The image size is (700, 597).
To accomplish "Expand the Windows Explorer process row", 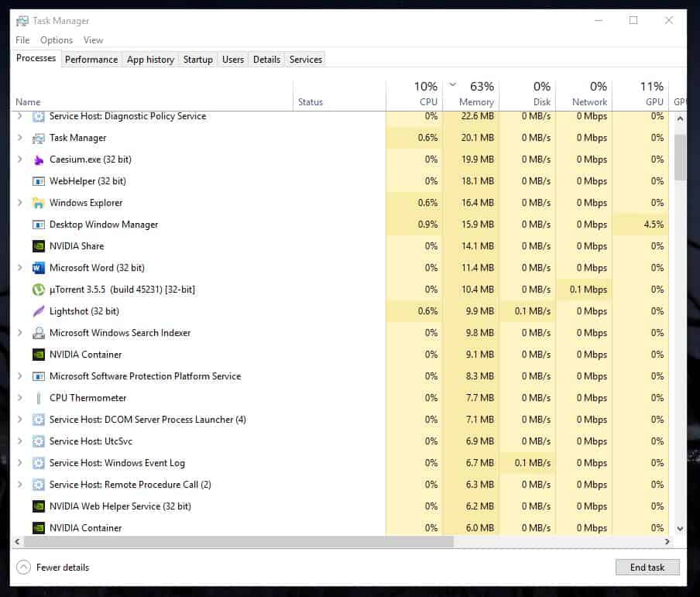I will (19, 202).
